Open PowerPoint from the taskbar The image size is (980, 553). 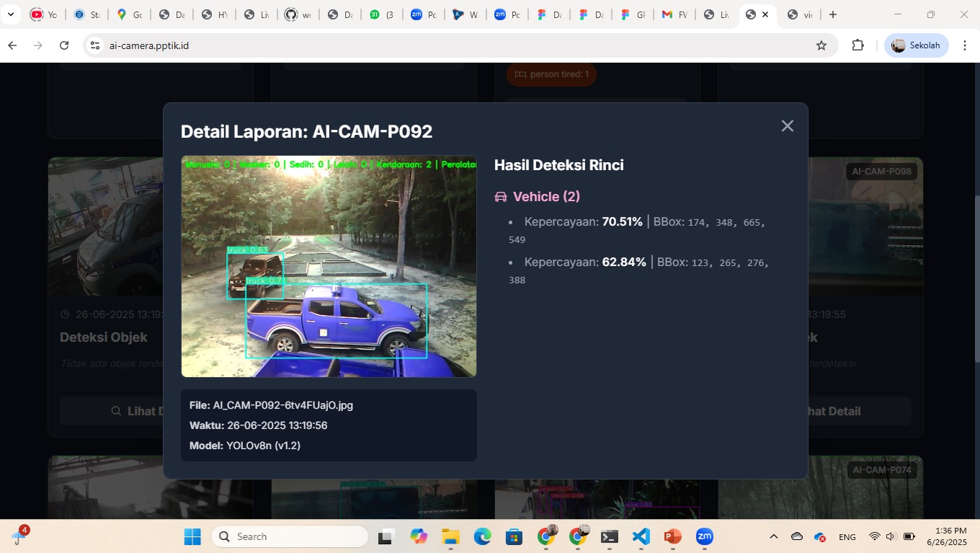(x=672, y=536)
